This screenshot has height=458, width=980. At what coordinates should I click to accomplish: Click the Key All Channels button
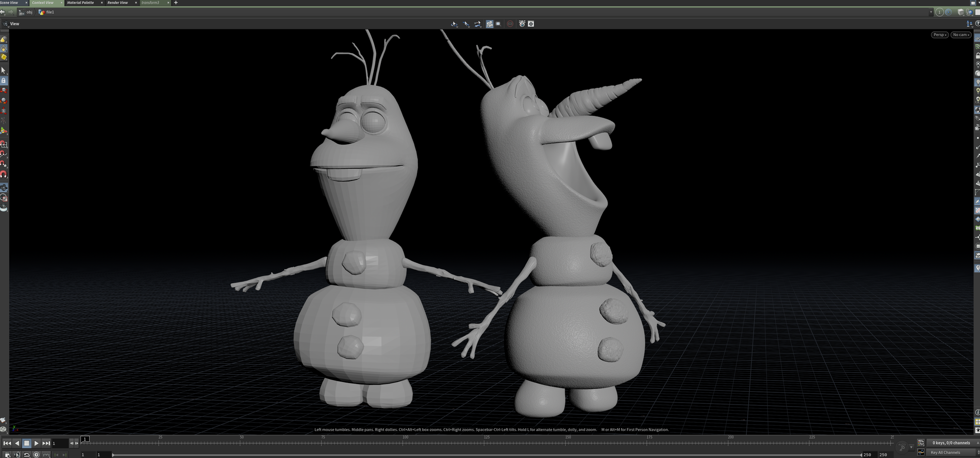pyautogui.click(x=945, y=453)
